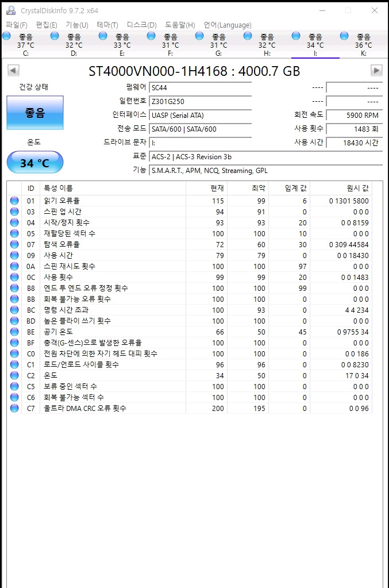Select raw value 0 9755 34
This screenshot has height=588, width=389.
(353, 332)
